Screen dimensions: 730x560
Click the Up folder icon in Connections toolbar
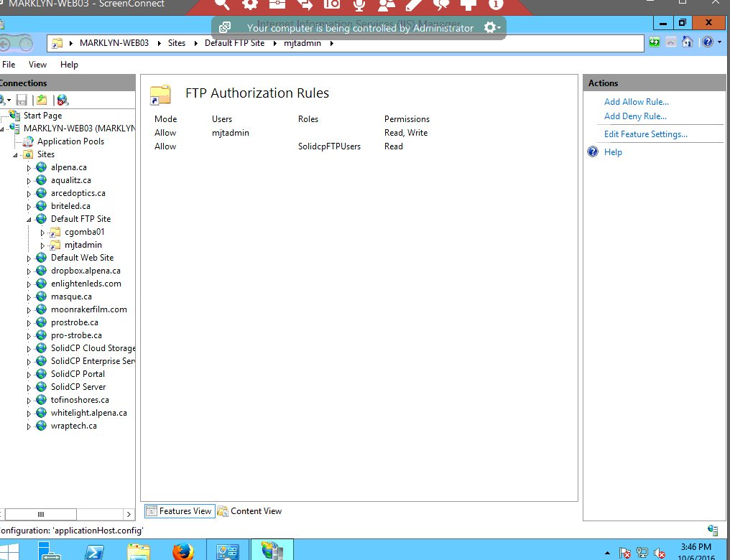tap(42, 100)
